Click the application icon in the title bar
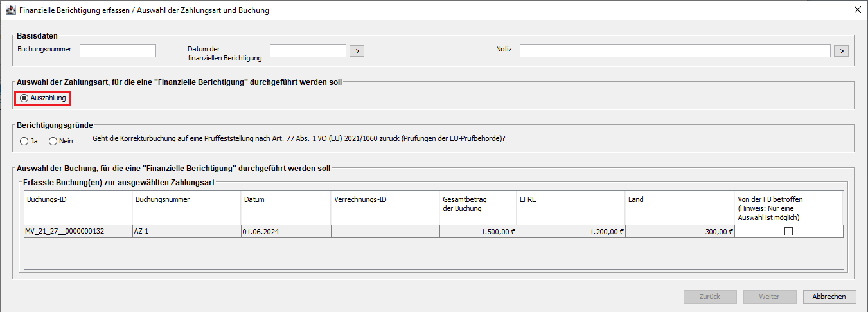Screen dimensions: 868x312 coord(10,10)
